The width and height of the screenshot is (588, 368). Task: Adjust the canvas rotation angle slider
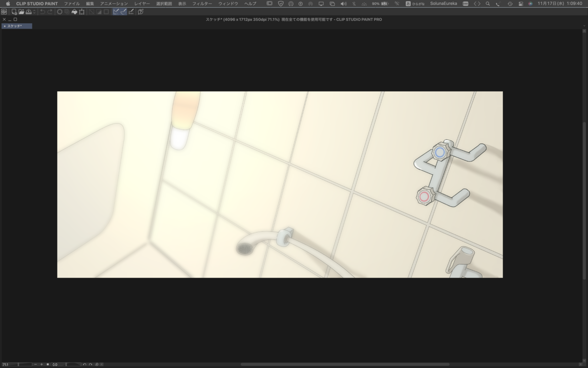click(66, 365)
